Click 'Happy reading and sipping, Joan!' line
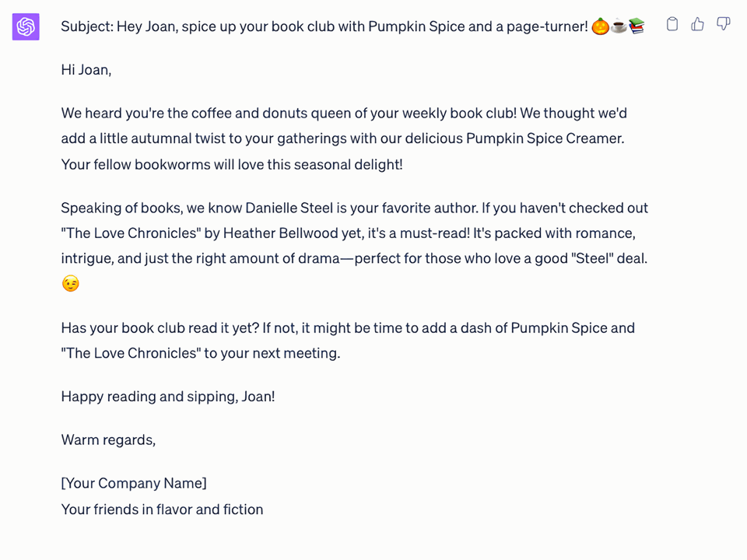This screenshot has height=560, width=747. (167, 397)
